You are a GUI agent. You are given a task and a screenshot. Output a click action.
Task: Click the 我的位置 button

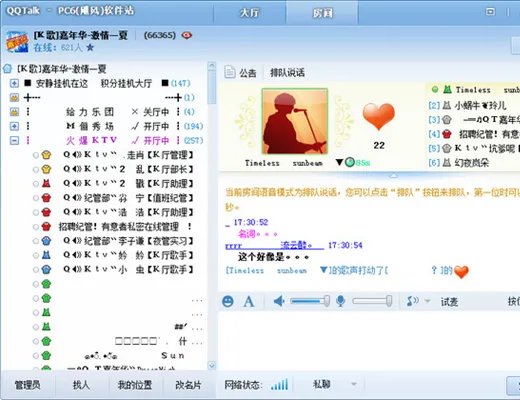tap(135, 385)
